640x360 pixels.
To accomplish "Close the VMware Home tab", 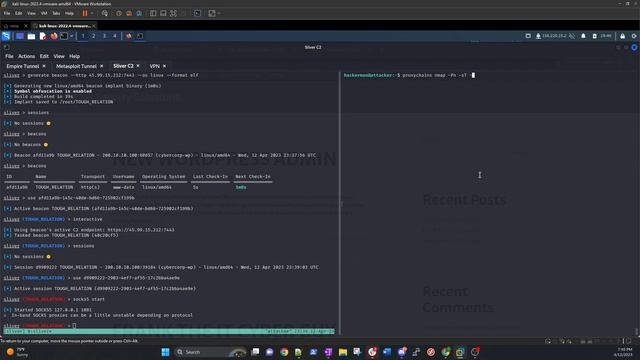I will pos(26,26).
